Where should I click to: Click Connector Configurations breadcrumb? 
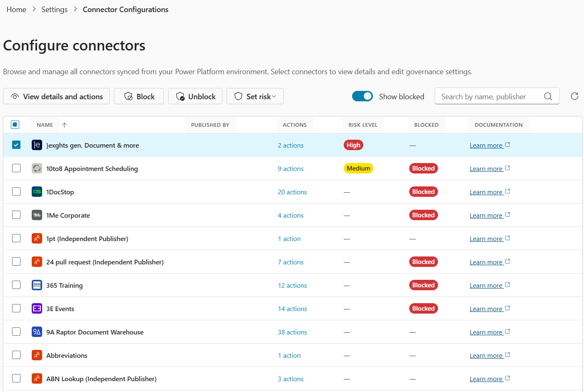(x=126, y=10)
